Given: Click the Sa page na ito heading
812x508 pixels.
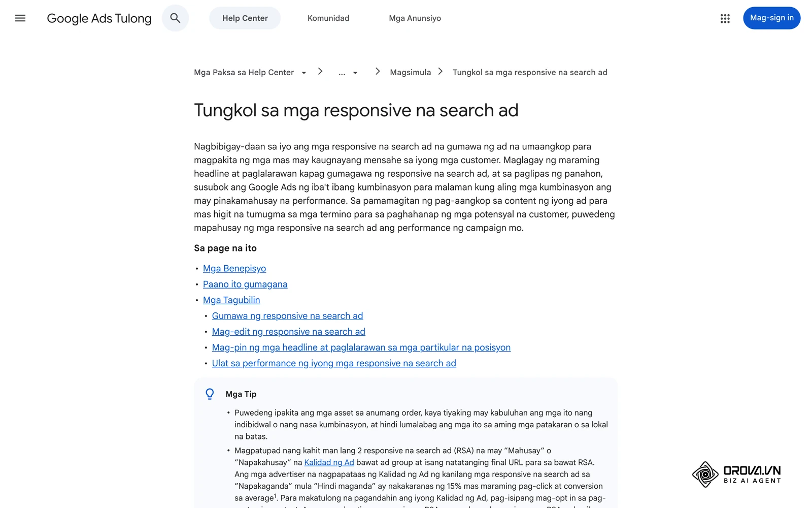Looking at the screenshot, I should [x=225, y=248].
